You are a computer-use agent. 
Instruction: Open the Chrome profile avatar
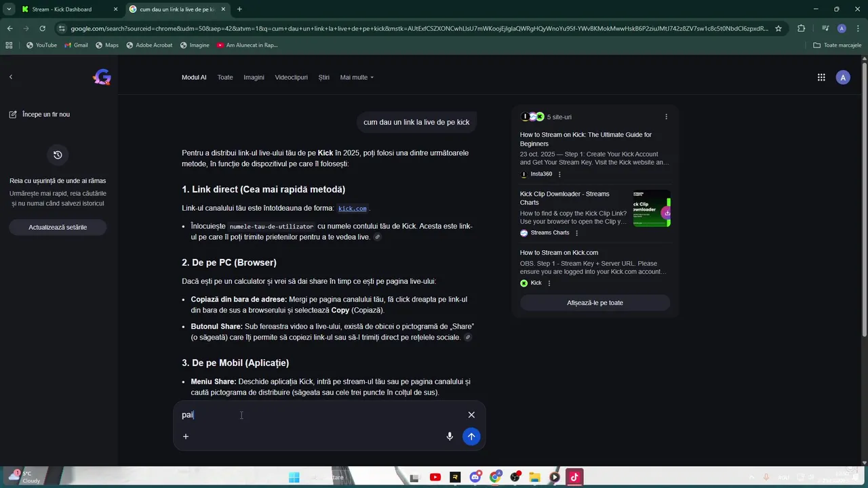click(x=842, y=28)
